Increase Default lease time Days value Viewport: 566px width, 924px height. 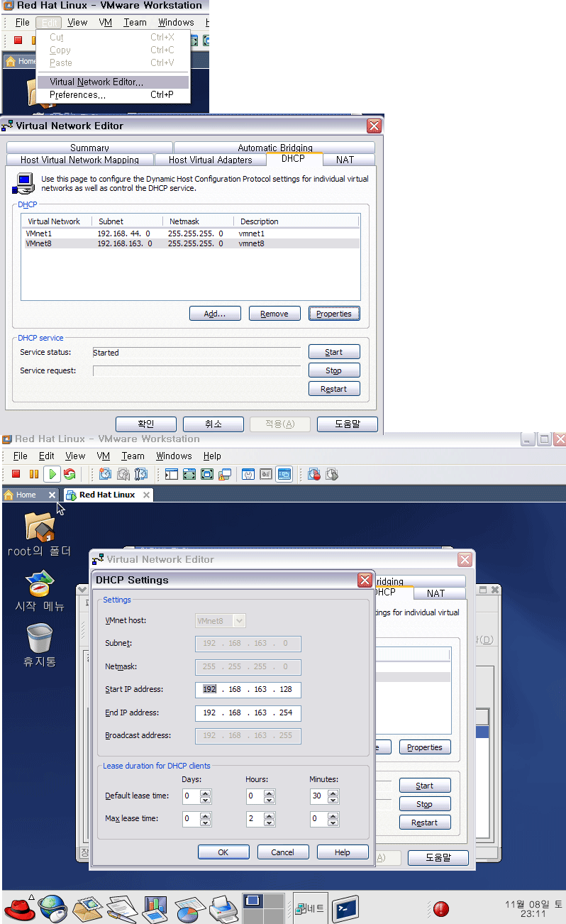206,793
